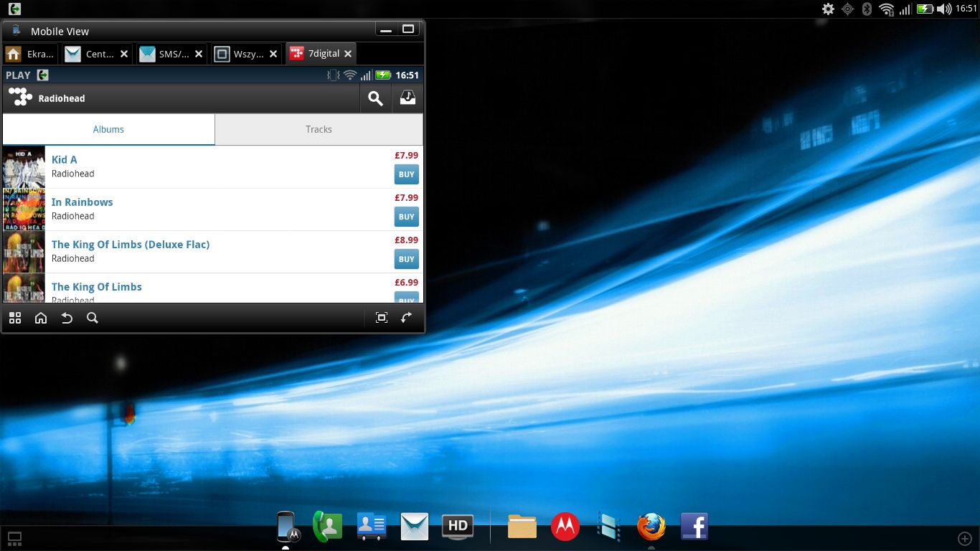Screen dimensions: 980x551
Task: Open The King Of Limbs album title
Action: click(96, 286)
